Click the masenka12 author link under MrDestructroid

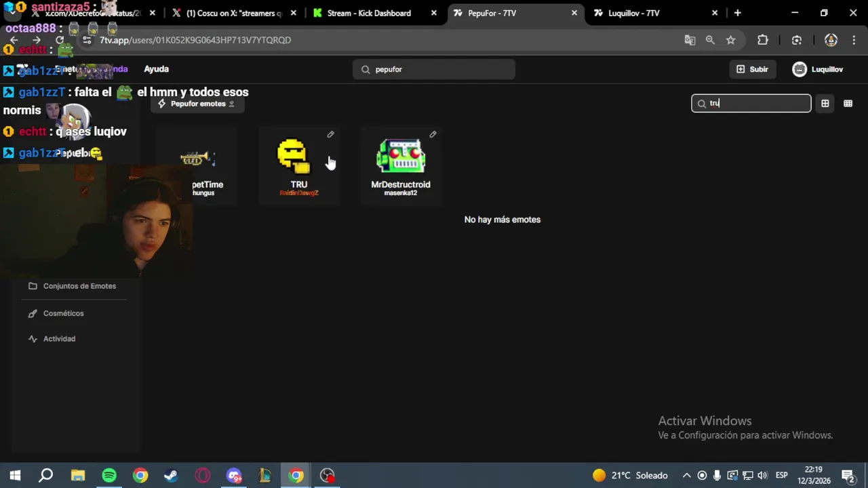[x=401, y=193]
